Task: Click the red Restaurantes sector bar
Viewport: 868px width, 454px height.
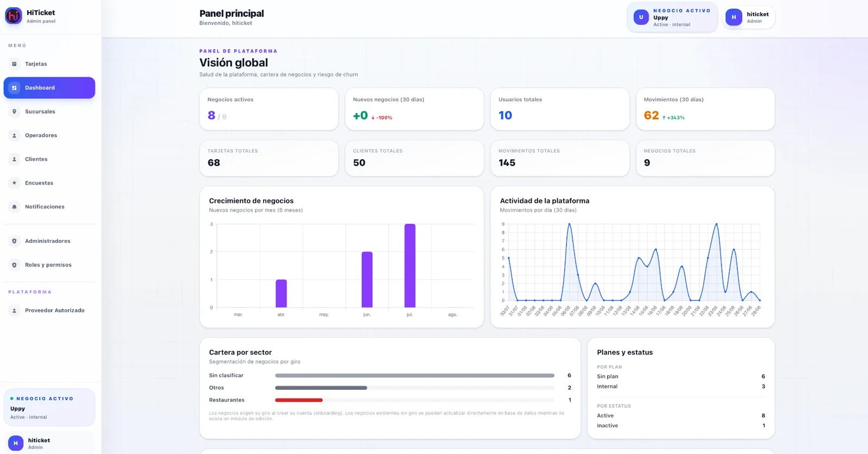Action: tap(299, 400)
